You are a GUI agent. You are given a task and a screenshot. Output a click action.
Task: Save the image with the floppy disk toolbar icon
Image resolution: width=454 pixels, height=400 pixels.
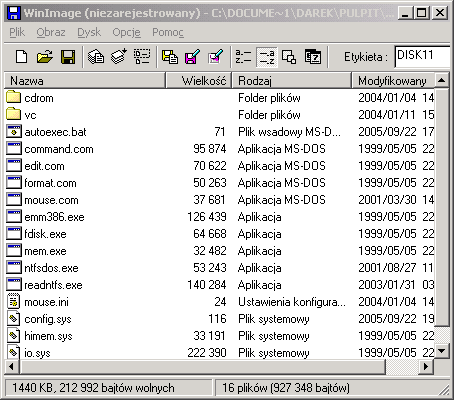[68, 57]
